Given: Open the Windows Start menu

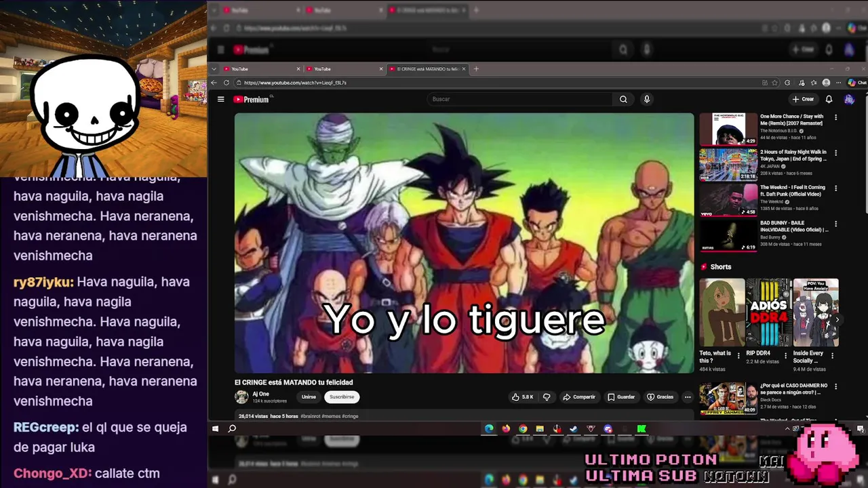Looking at the screenshot, I should (x=216, y=428).
